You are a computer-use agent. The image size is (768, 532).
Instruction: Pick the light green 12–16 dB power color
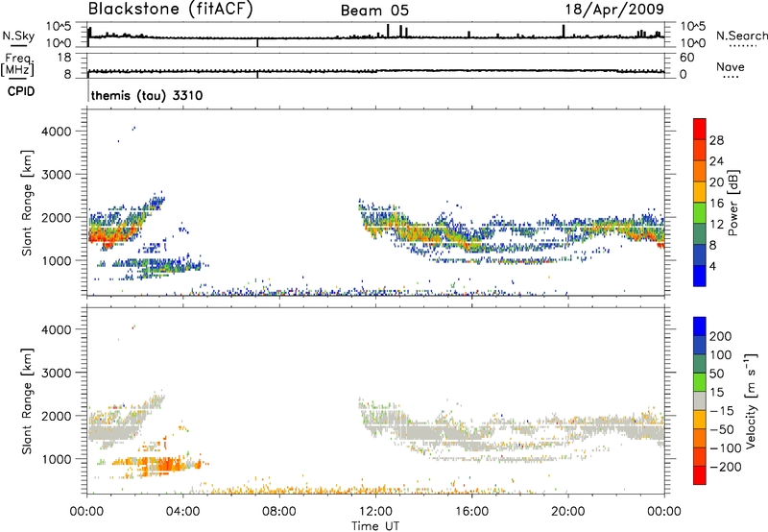[700, 212]
